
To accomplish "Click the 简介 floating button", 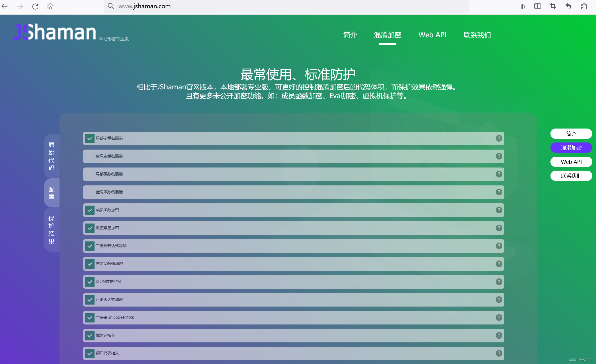I will tap(571, 134).
